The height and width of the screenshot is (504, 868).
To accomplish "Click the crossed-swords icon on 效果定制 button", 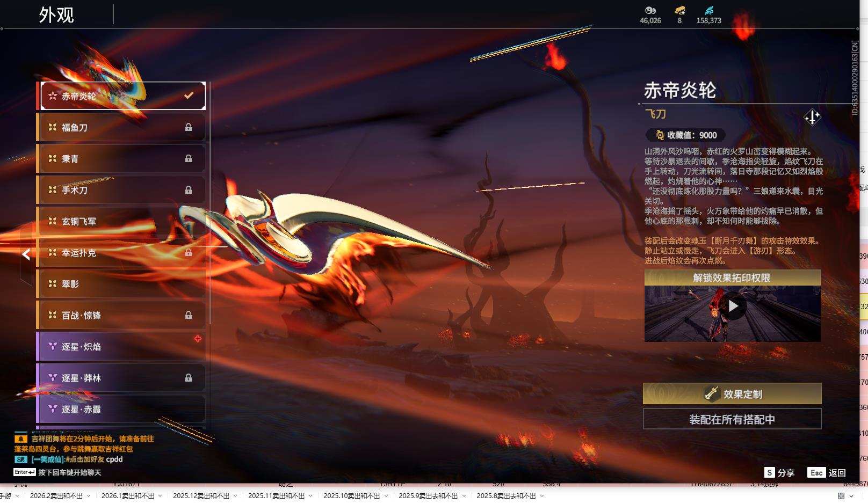I will [711, 393].
